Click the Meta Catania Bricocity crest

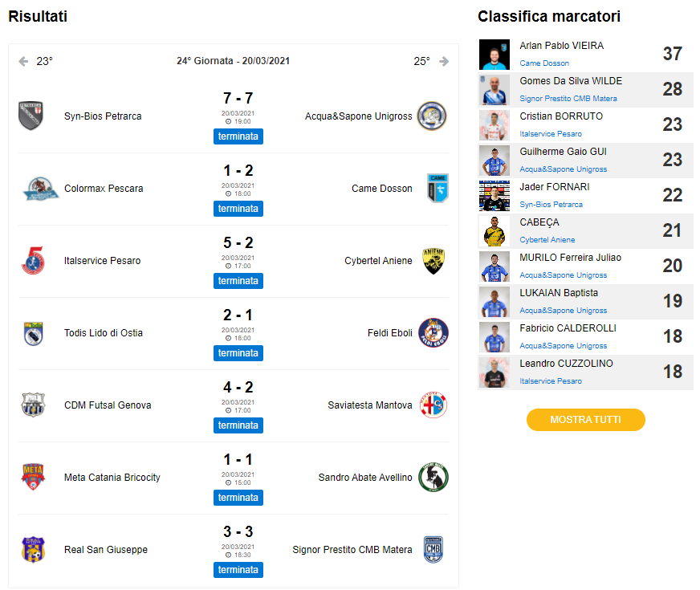coord(33,477)
